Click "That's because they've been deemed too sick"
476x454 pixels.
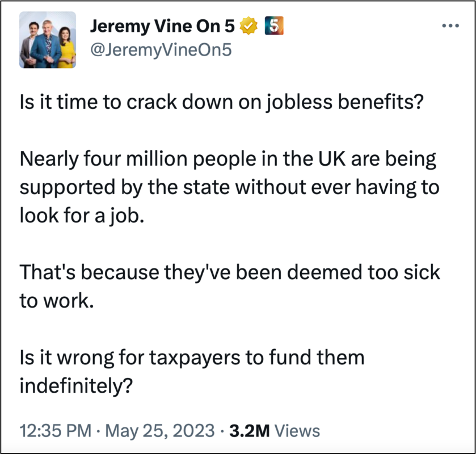tap(230, 272)
